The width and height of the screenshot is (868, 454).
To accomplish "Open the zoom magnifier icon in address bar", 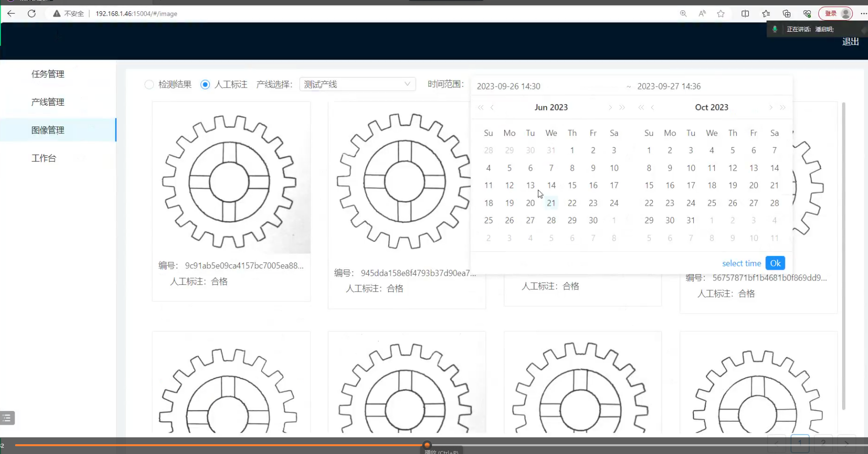I will [x=683, y=14].
